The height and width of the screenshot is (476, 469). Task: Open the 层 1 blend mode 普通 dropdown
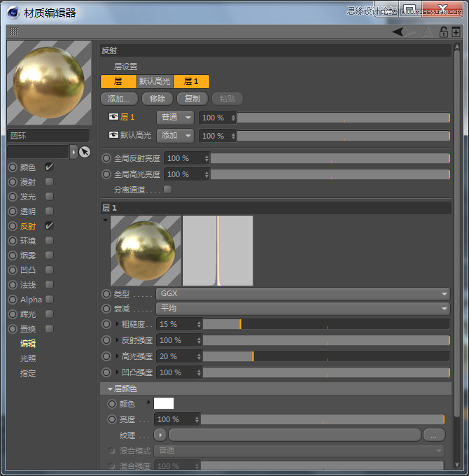coord(175,118)
